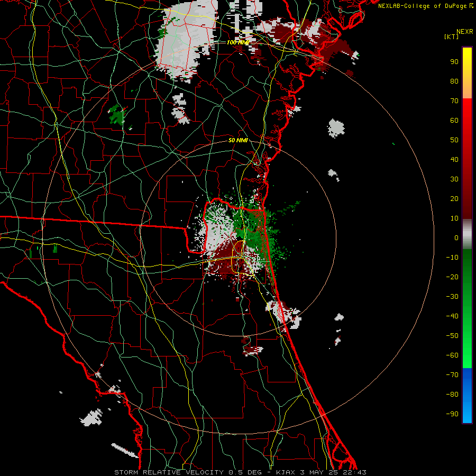
Task: Click the STORM RELATIVE VELOCITY caption text
Action: [x=168, y=472]
